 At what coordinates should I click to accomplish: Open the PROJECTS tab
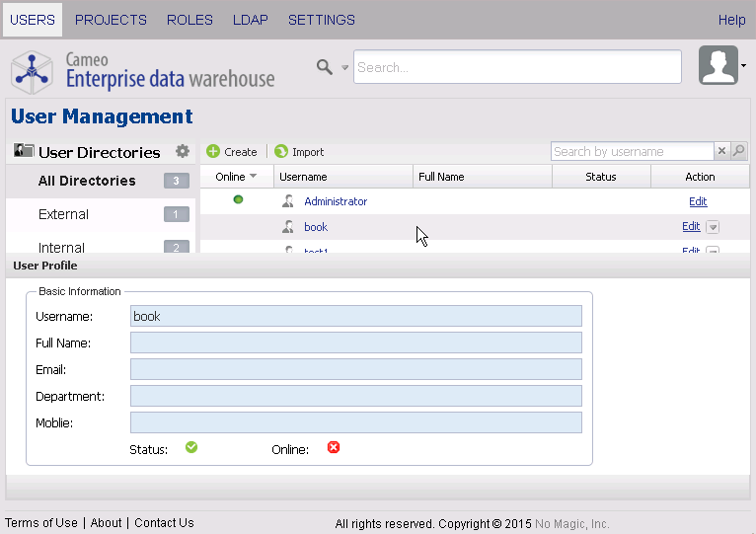111,20
